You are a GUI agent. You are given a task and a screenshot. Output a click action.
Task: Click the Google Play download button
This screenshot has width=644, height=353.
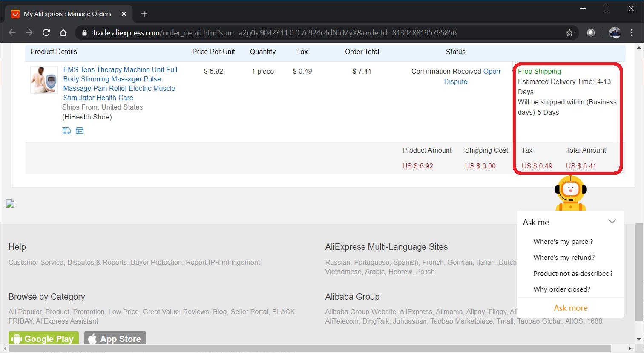(x=43, y=339)
